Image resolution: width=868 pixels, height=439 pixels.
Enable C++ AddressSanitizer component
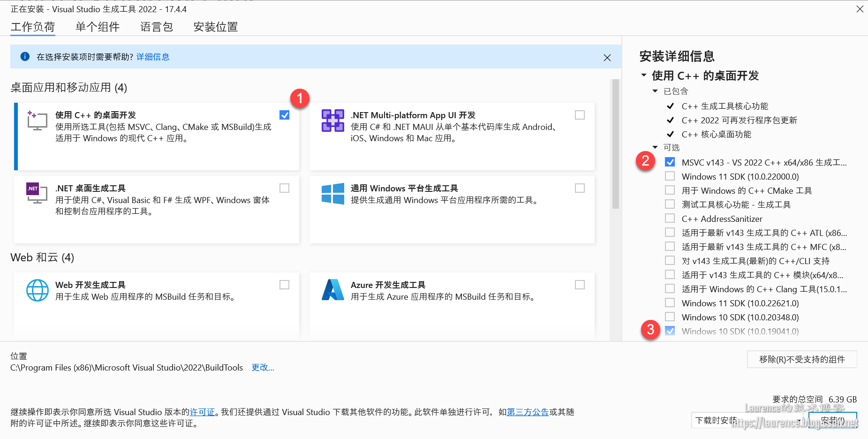coord(670,218)
